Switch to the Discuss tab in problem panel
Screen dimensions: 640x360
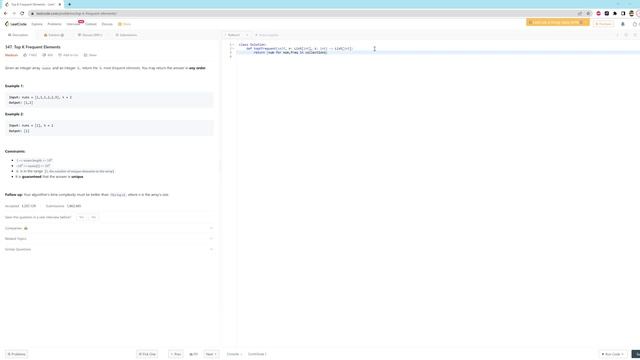[90, 35]
